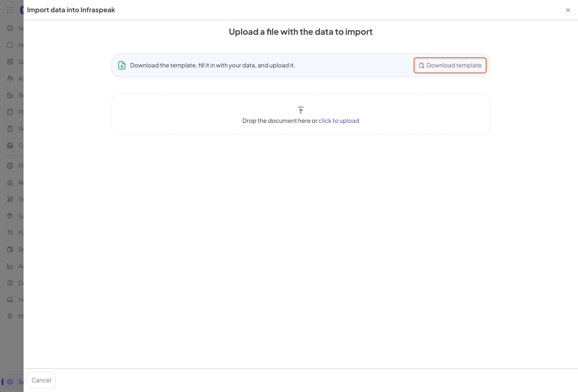
Task: Select the wrench icon in sidebar
Action: point(10,79)
